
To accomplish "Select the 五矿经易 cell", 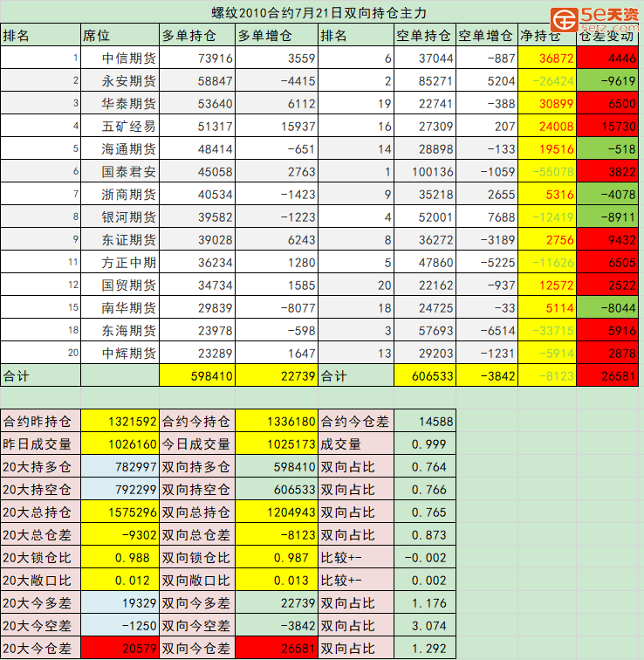I will [x=129, y=127].
